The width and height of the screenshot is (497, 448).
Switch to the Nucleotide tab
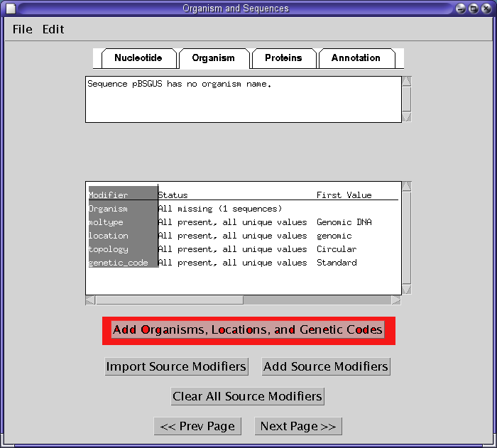[138, 58]
